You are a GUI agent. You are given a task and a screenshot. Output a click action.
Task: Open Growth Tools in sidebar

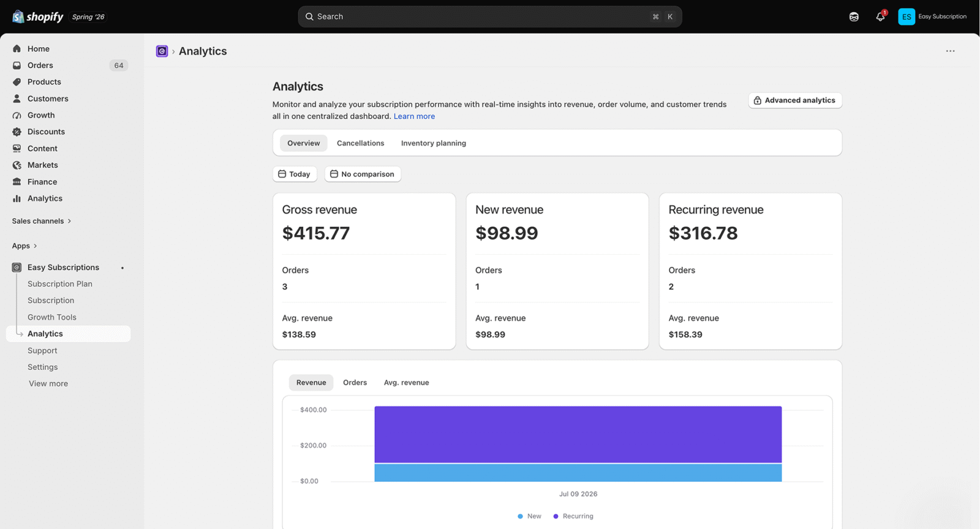pyautogui.click(x=52, y=317)
